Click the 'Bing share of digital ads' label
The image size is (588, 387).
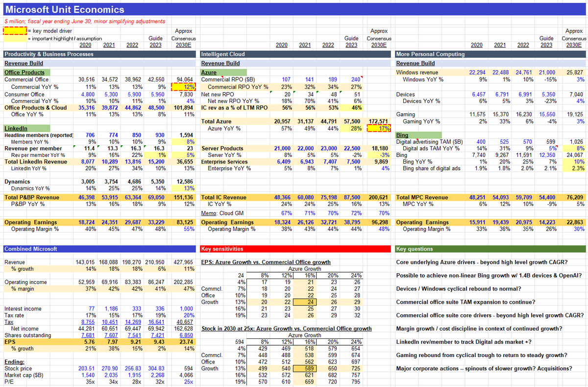point(432,168)
